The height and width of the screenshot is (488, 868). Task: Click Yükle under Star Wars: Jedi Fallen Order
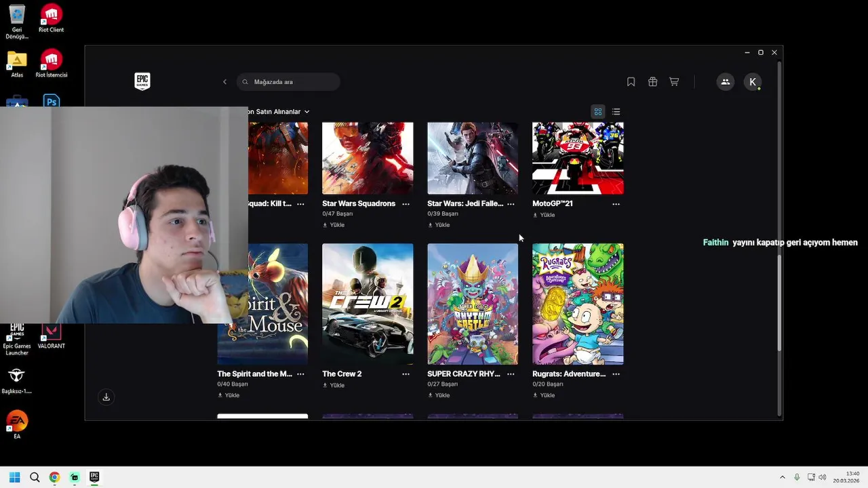[439, 225]
